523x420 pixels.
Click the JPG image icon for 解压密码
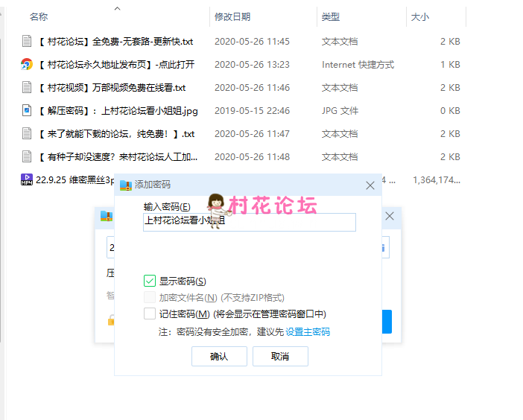pos(27,111)
